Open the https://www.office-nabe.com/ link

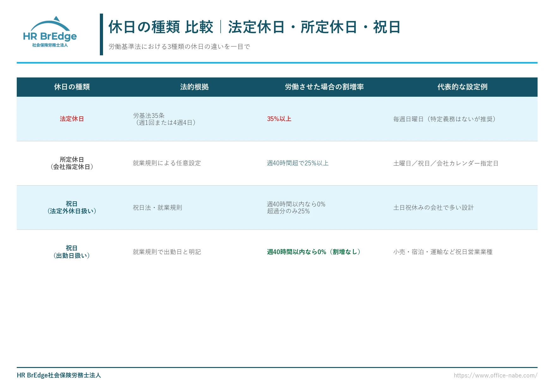point(496,375)
